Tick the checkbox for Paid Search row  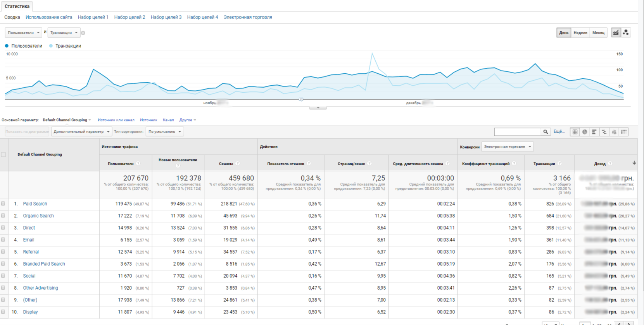click(3, 204)
